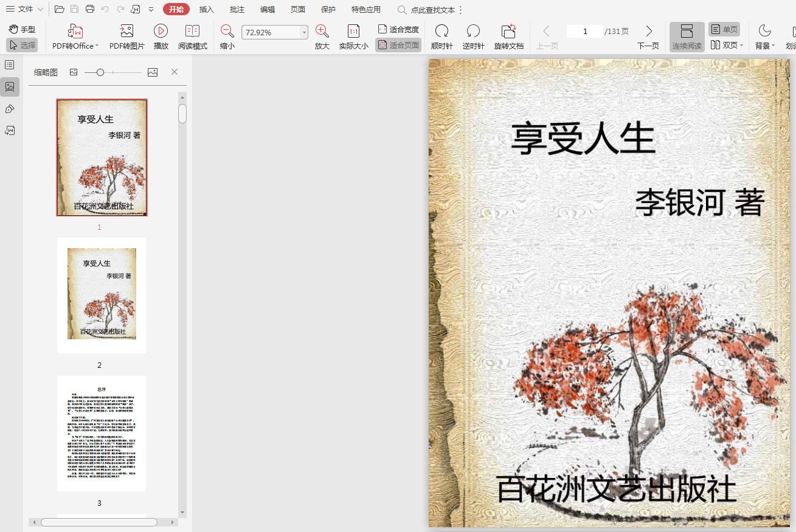Open file via folder icon
The height and width of the screenshot is (532, 796).
[59, 9]
